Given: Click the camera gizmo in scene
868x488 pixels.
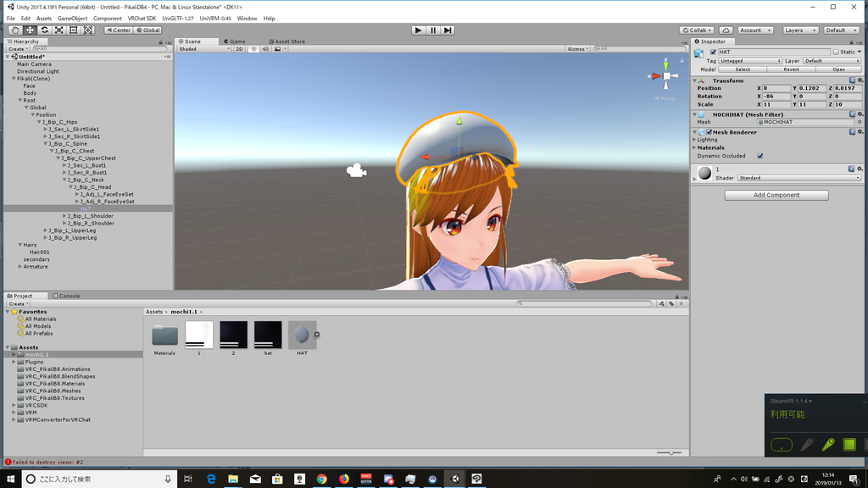Looking at the screenshot, I should pyautogui.click(x=357, y=170).
